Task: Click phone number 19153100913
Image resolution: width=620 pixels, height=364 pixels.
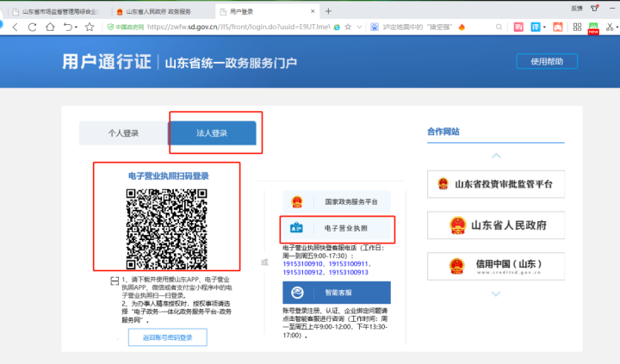Action: tap(349, 272)
